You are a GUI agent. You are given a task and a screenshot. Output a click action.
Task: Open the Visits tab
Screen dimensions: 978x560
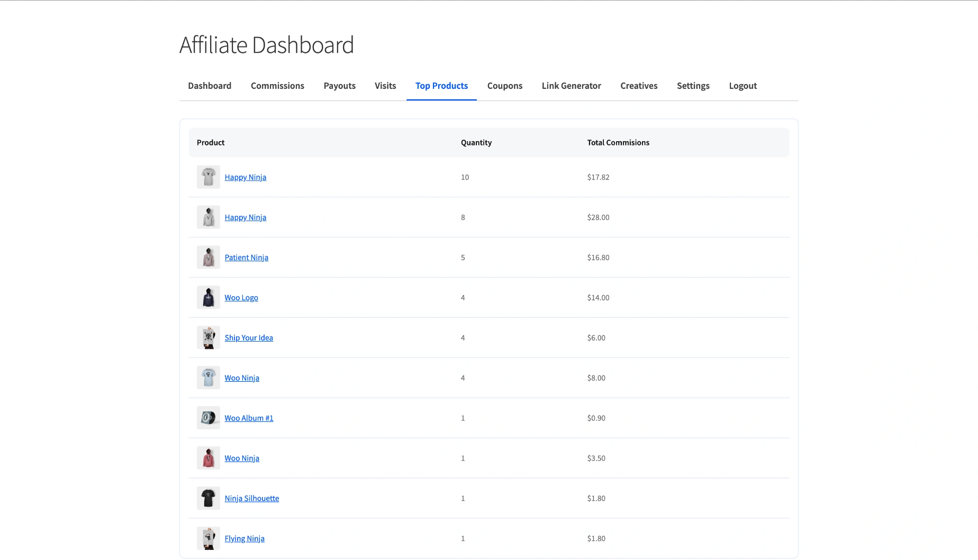click(x=385, y=86)
